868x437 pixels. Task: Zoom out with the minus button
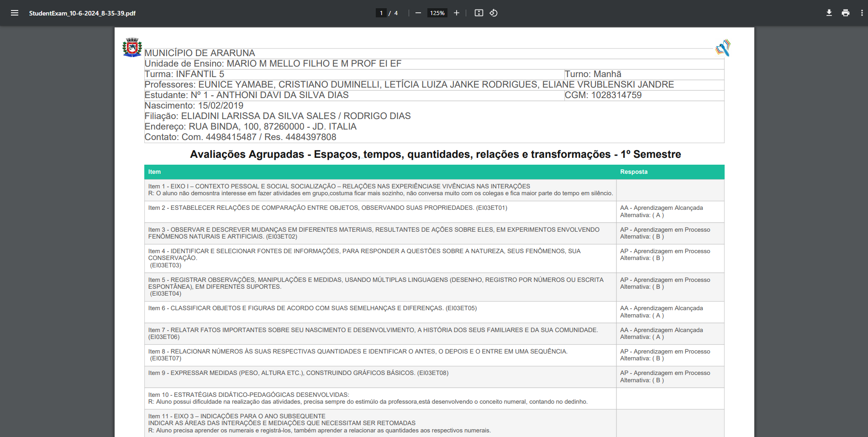(418, 13)
